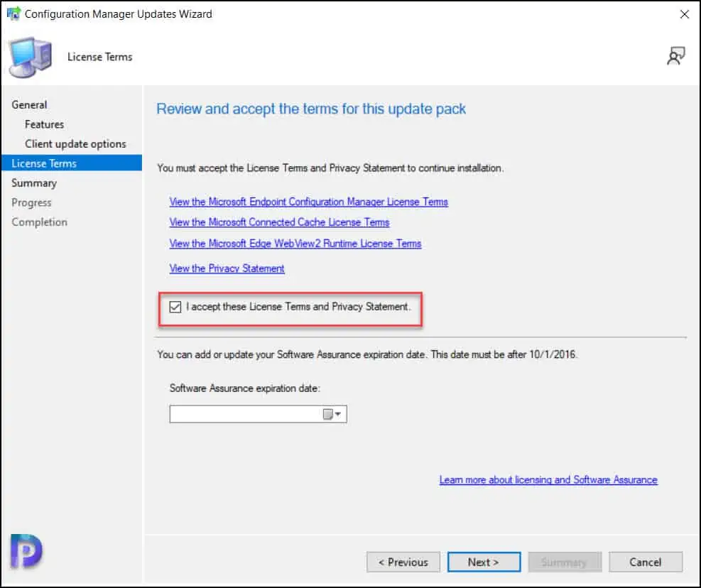Click the computer icon beside License Terms
The height and width of the screenshot is (588, 701).
(31, 58)
